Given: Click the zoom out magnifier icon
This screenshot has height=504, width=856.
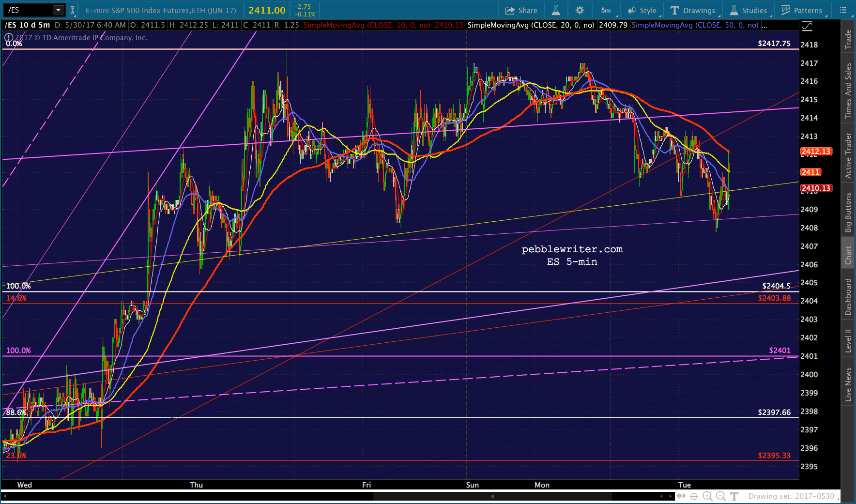Looking at the screenshot, I should click(721, 496).
